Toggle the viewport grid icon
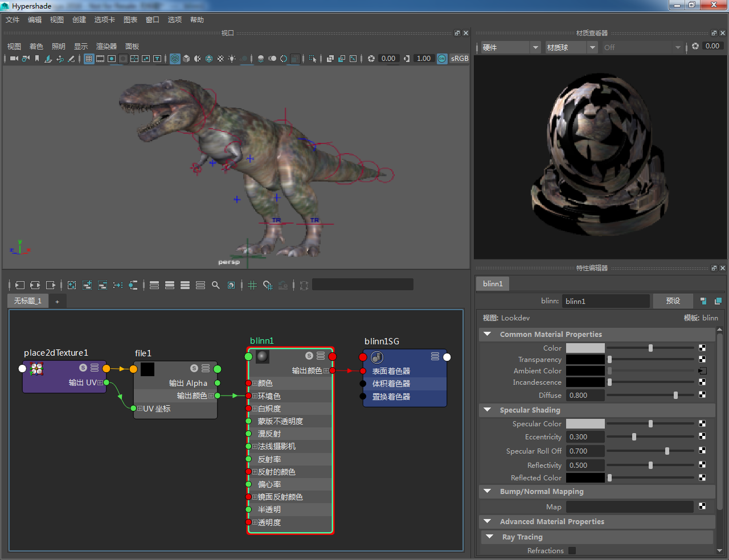Viewport: 729px width, 560px height. (x=89, y=59)
